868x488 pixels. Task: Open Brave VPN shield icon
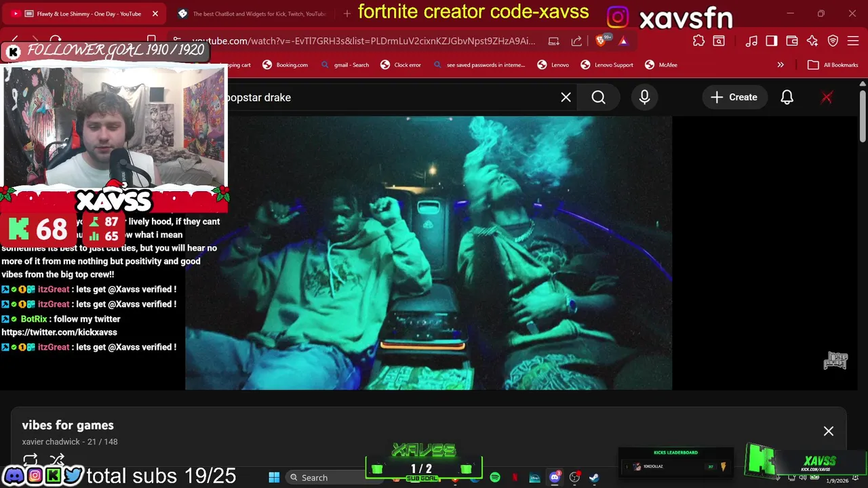click(833, 41)
